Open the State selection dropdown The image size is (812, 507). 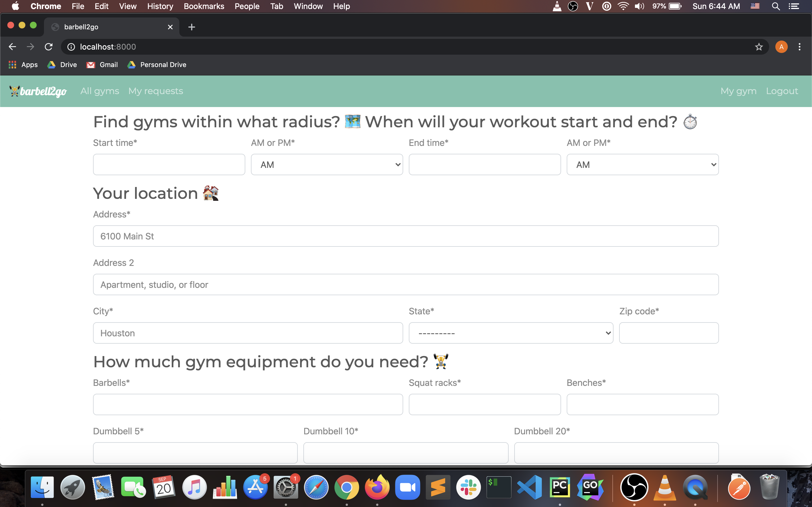[511, 333]
